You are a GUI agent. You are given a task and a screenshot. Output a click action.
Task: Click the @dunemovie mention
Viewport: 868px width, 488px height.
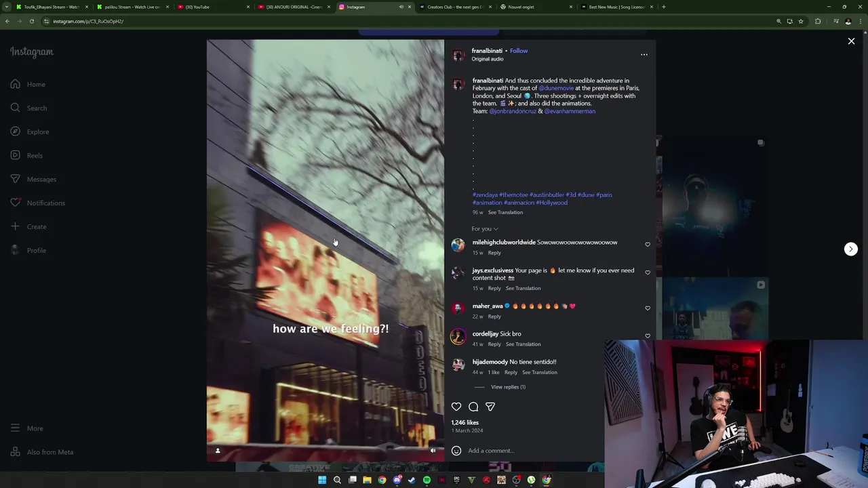point(556,88)
